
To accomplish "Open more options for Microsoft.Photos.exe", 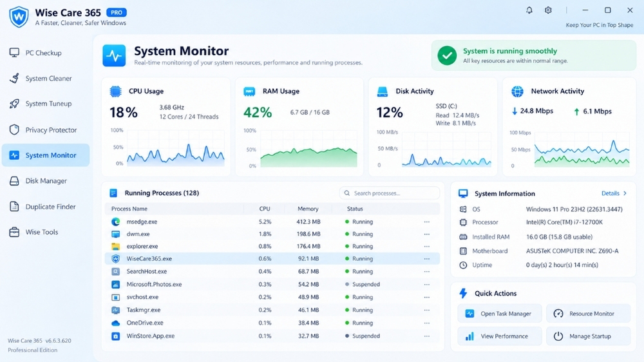I will [x=427, y=284].
